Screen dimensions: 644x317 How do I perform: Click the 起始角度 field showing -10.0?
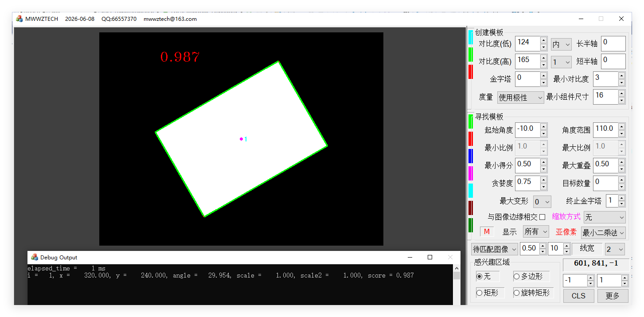tap(527, 130)
